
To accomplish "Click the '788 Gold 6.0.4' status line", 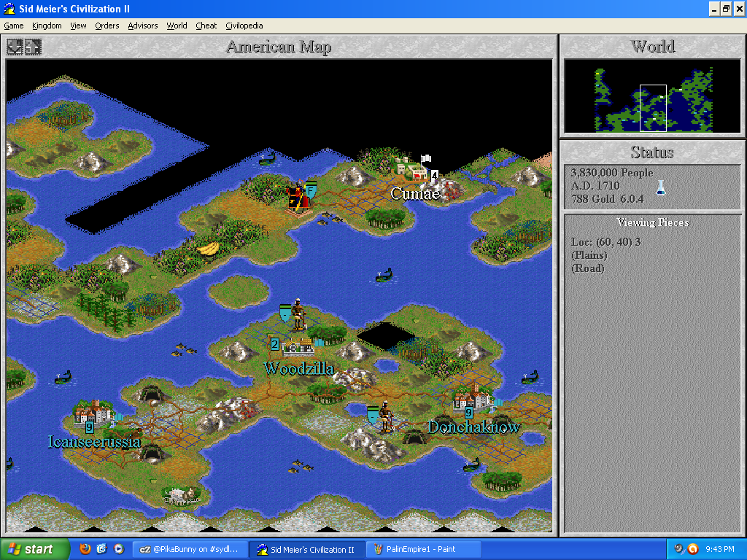I will point(608,199).
